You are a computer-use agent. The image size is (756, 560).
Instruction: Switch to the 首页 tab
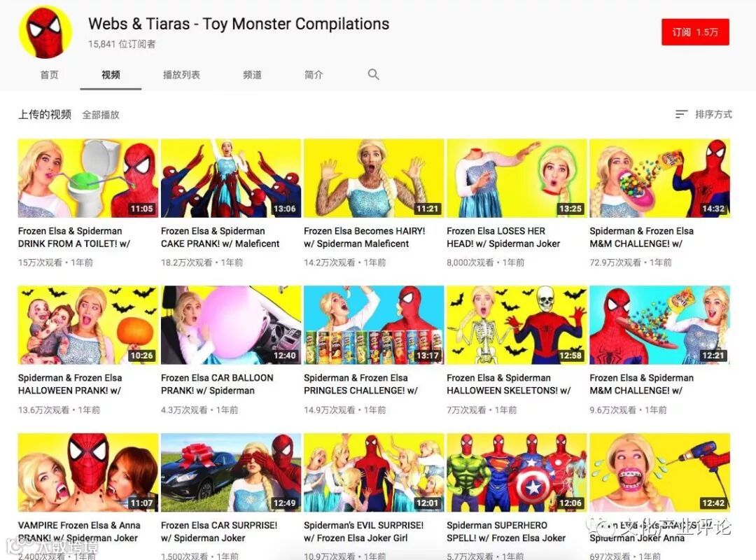pos(49,75)
